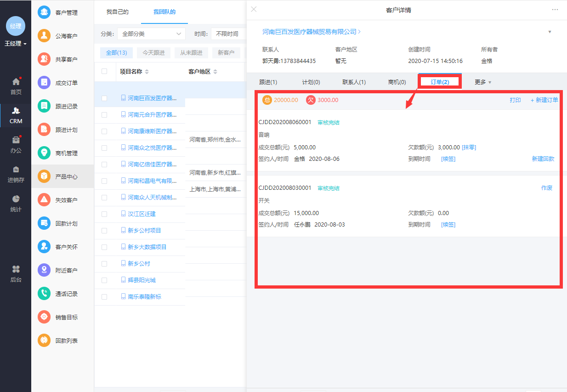Image resolution: width=567 pixels, height=392 pixels.
Task: Open 回款计划 sidebar icon
Action: [x=44, y=223]
